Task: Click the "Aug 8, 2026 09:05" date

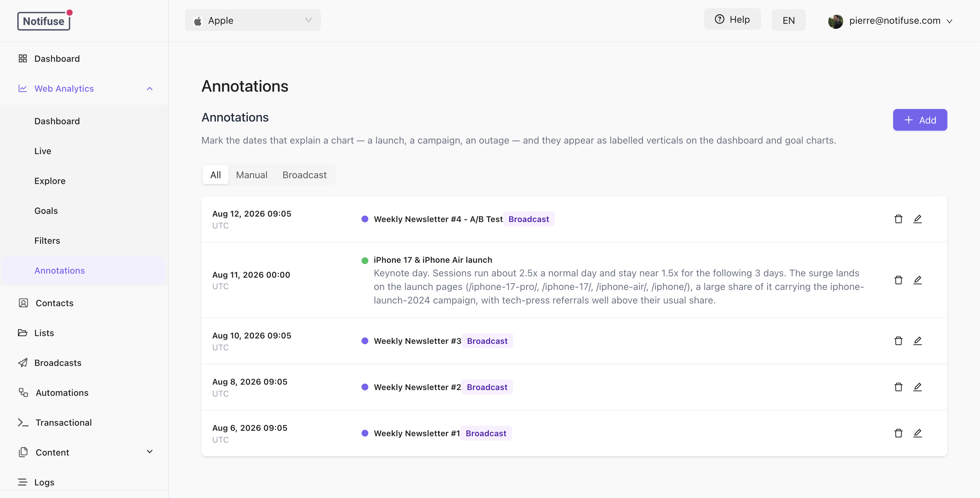Action: 249,382
